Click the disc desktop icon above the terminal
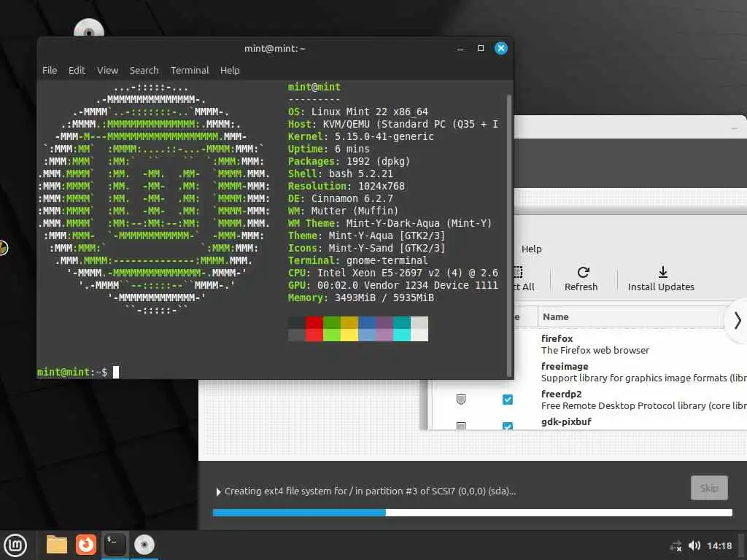This screenshot has width=747, height=560. coord(89,28)
